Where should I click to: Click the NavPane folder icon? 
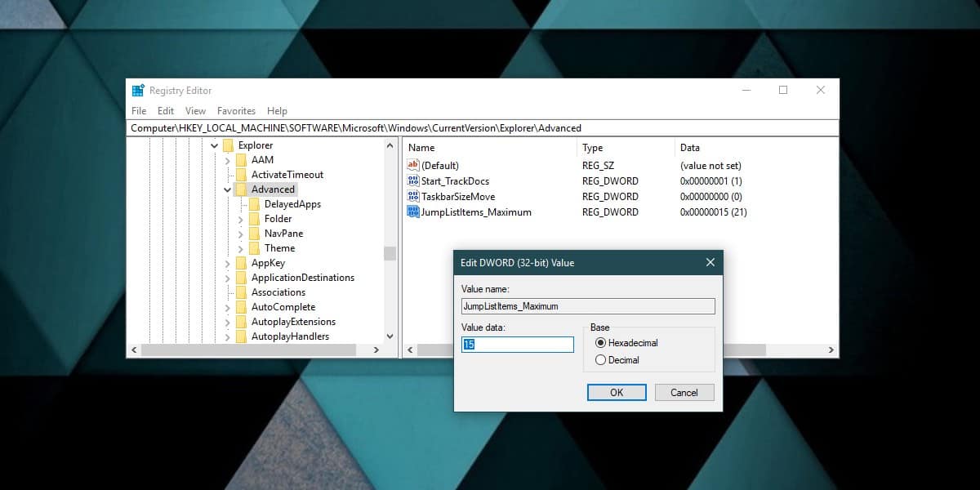pos(254,234)
